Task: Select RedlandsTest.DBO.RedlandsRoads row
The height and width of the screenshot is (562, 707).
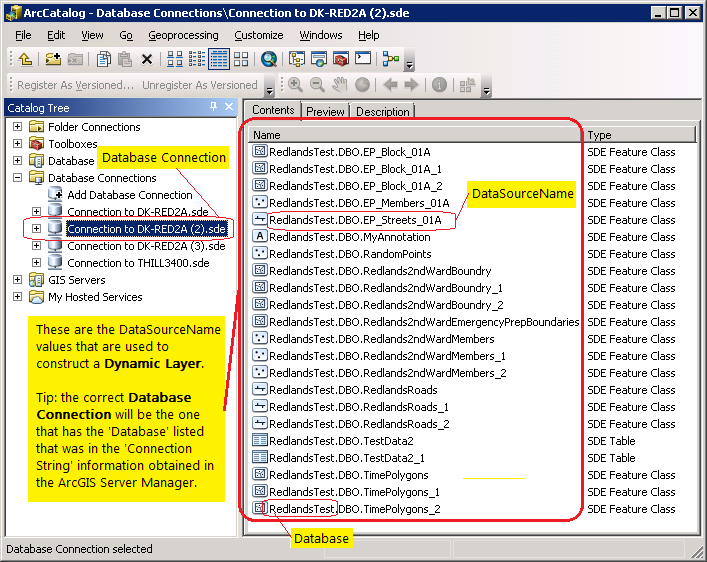Action: click(353, 390)
